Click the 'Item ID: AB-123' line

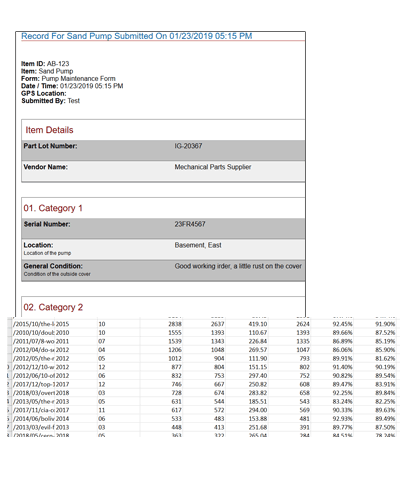45,64
